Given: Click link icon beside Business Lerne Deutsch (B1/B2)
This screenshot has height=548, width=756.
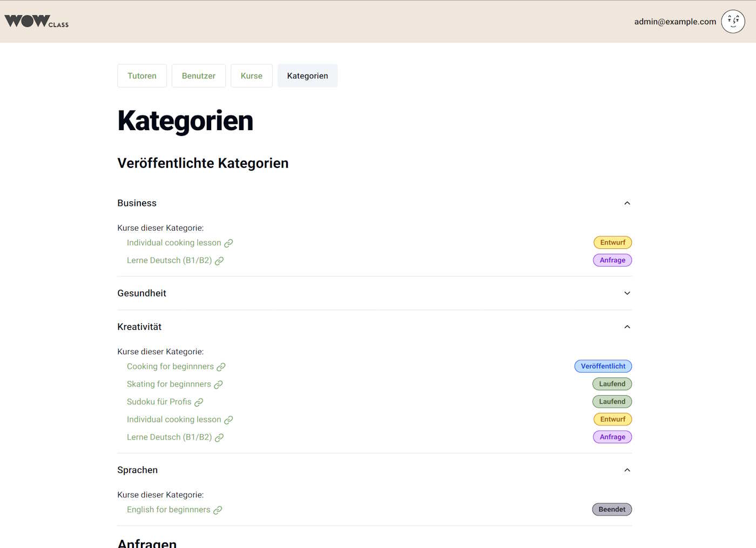Looking at the screenshot, I should pyautogui.click(x=219, y=261).
